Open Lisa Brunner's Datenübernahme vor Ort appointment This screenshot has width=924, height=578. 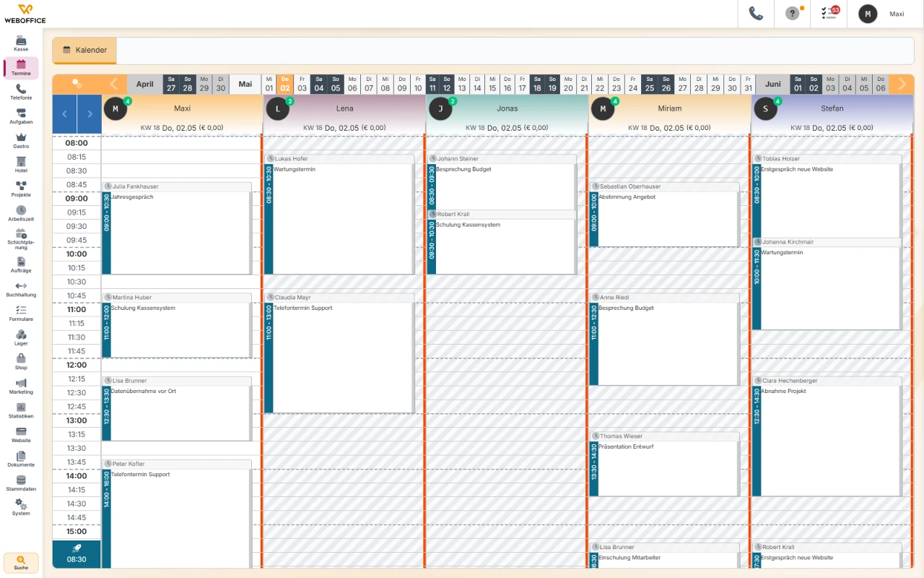pyautogui.click(x=177, y=408)
